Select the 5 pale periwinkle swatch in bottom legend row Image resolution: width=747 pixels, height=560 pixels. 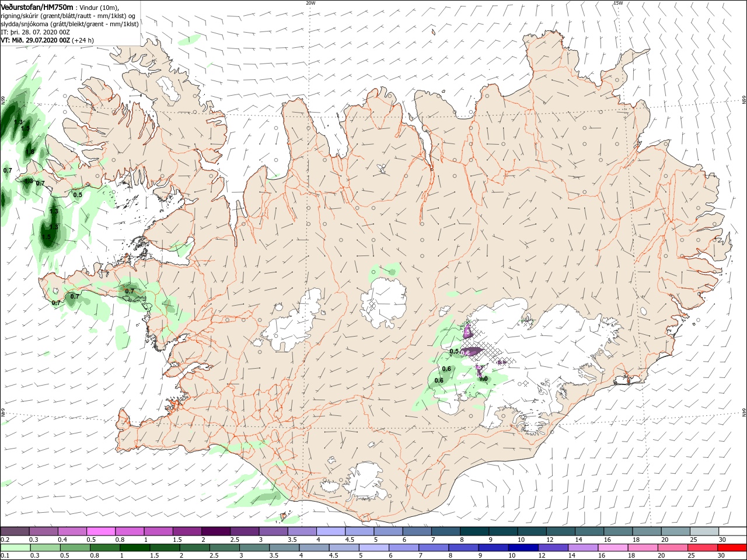click(373, 548)
